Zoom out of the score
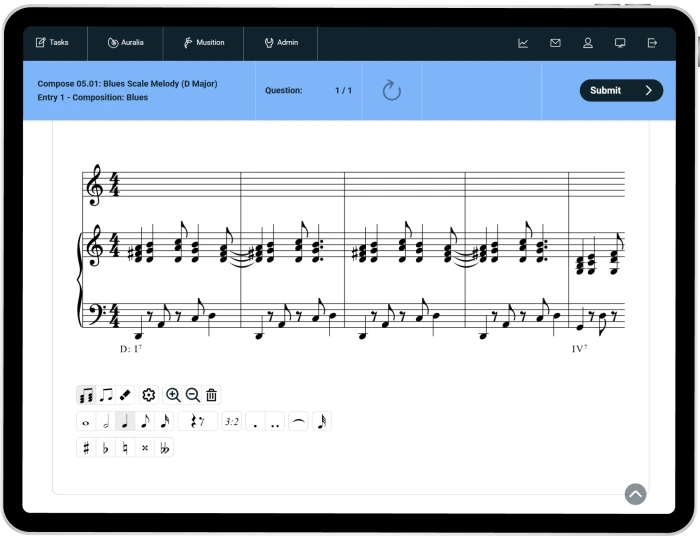Viewport: 700px width, 536px height. [192, 395]
